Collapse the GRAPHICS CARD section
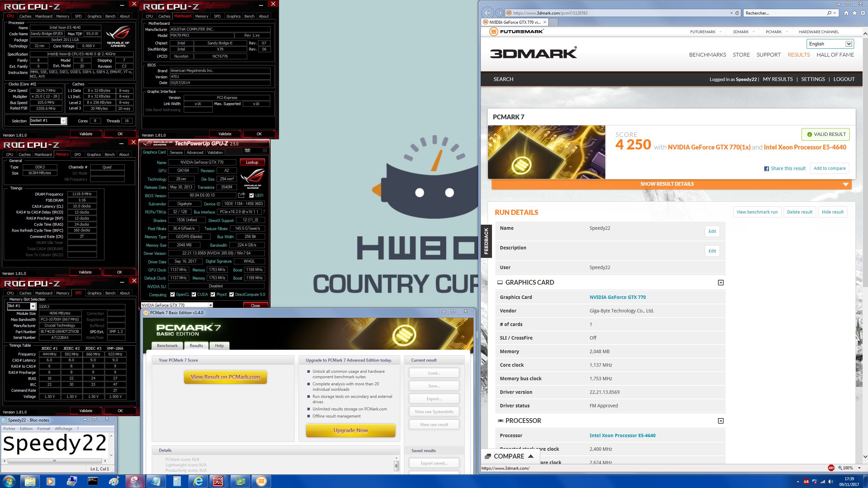Viewport: 868px width, 488px height. pos(721,283)
